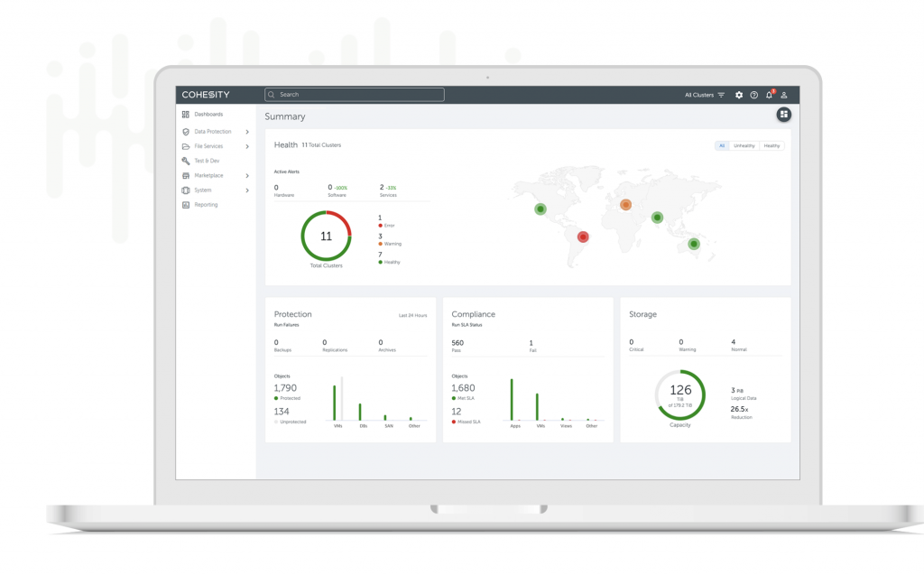Click the help question mark icon
This screenshot has height=575, width=924.
(x=753, y=95)
